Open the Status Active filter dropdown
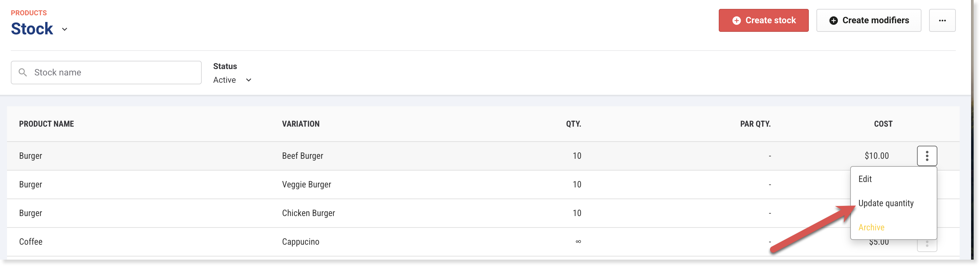Screen dimensions: 980x266 [232, 80]
